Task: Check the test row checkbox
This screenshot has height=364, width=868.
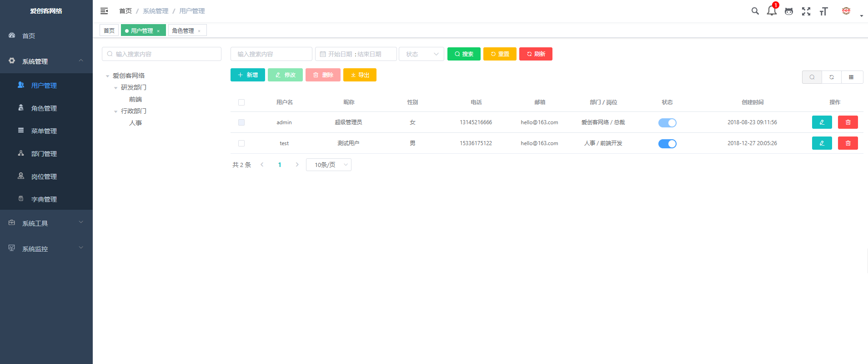Action: point(241,143)
